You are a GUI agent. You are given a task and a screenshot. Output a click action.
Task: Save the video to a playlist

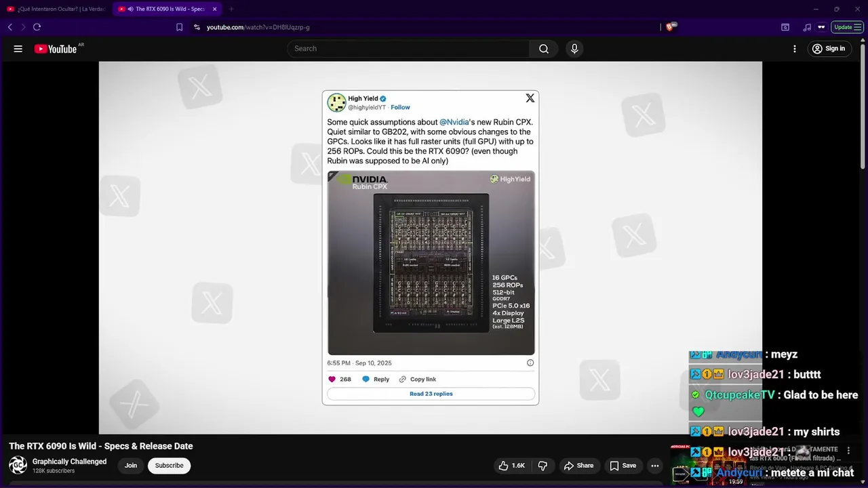coord(623,466)
